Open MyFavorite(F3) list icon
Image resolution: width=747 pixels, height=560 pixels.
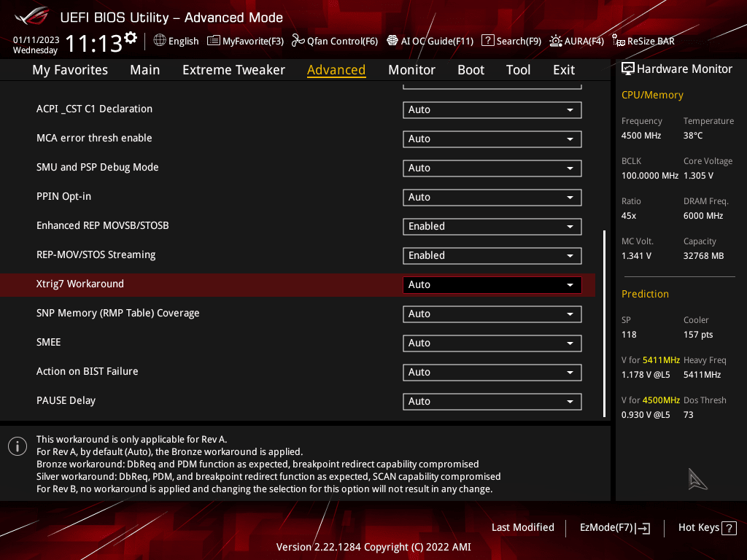coord(214,41)
